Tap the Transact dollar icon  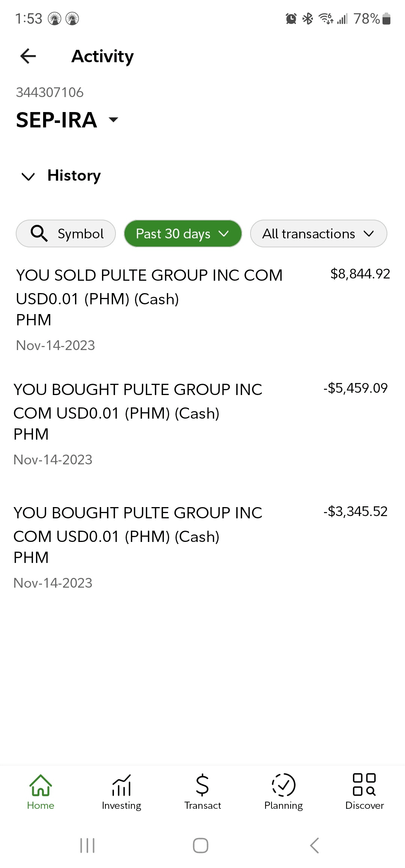[202, 785]
